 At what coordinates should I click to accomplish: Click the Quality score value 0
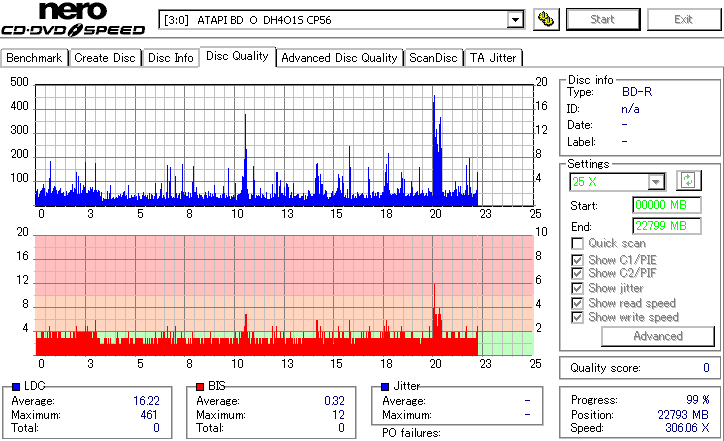tap(706, 368)
